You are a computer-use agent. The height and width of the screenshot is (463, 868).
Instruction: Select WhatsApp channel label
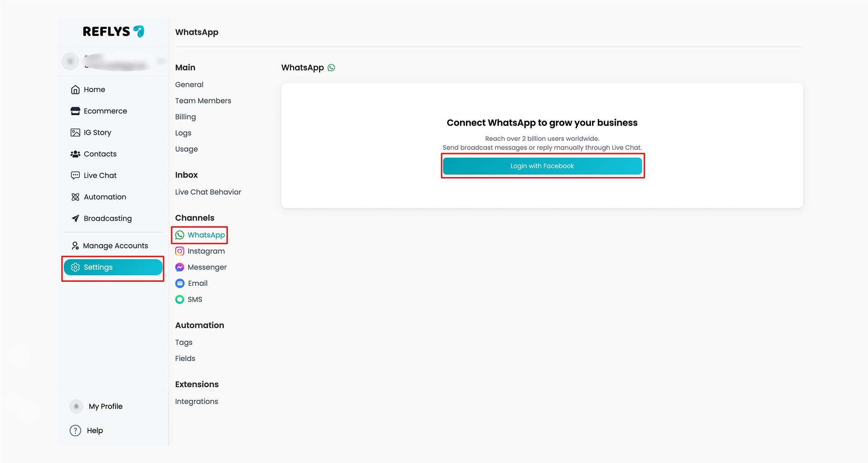tap(206, 235)
